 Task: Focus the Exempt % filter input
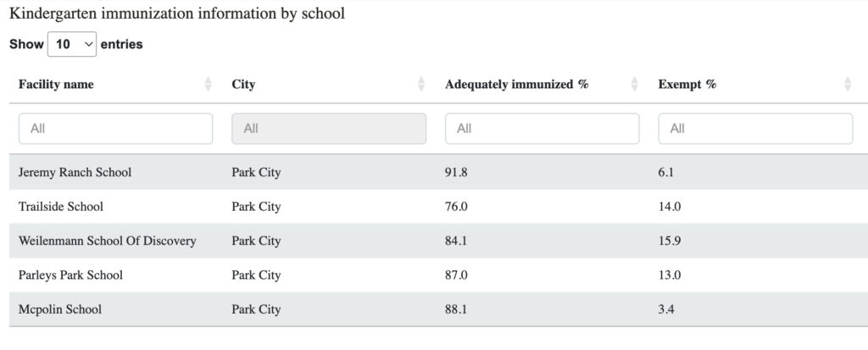click(x=755, y=129)
